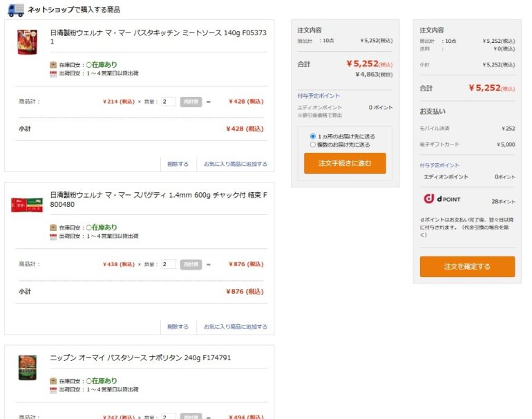
Task: Click the delivery truck icon in the header
Action: (x=15, y=10)
